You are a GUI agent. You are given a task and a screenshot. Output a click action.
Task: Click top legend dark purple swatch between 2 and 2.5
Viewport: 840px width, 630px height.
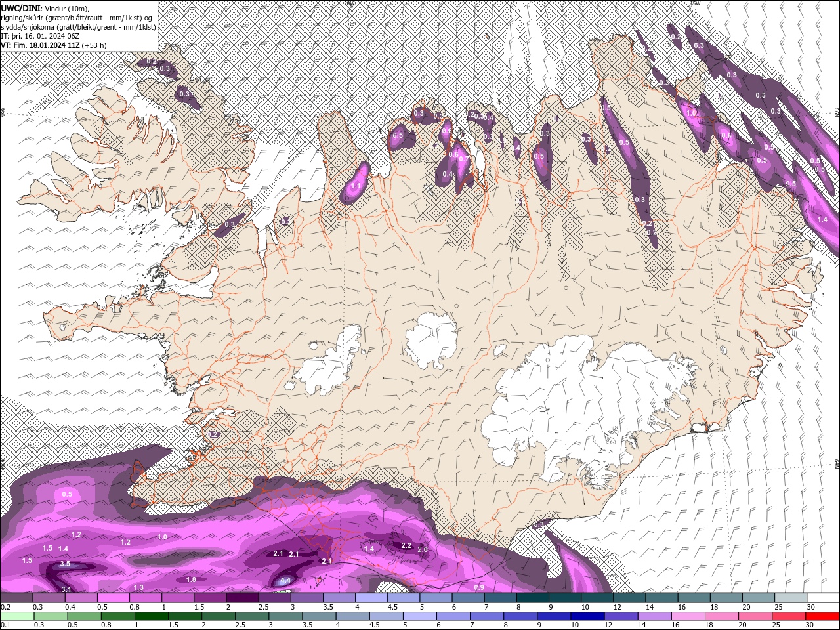coord(242,598)
